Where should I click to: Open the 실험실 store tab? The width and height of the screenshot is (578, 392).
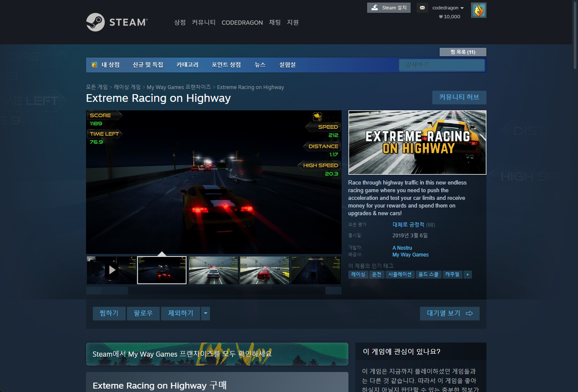288,65
